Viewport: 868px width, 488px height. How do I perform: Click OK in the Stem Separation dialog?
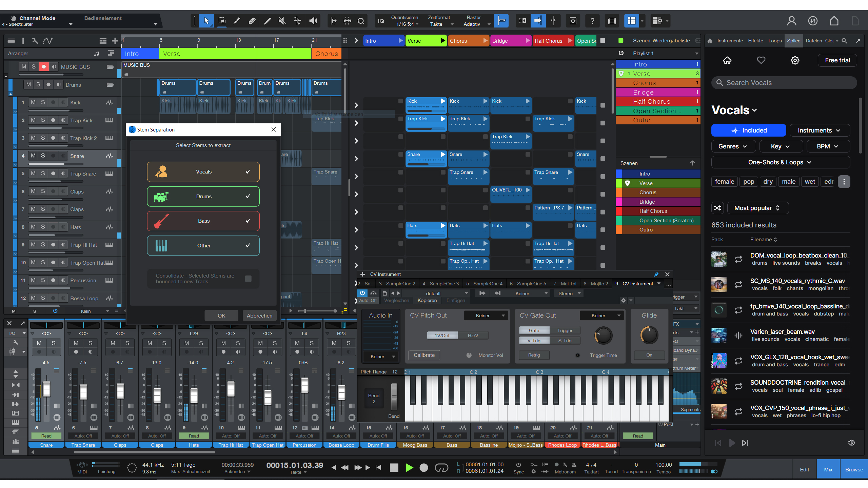[221, 315]
